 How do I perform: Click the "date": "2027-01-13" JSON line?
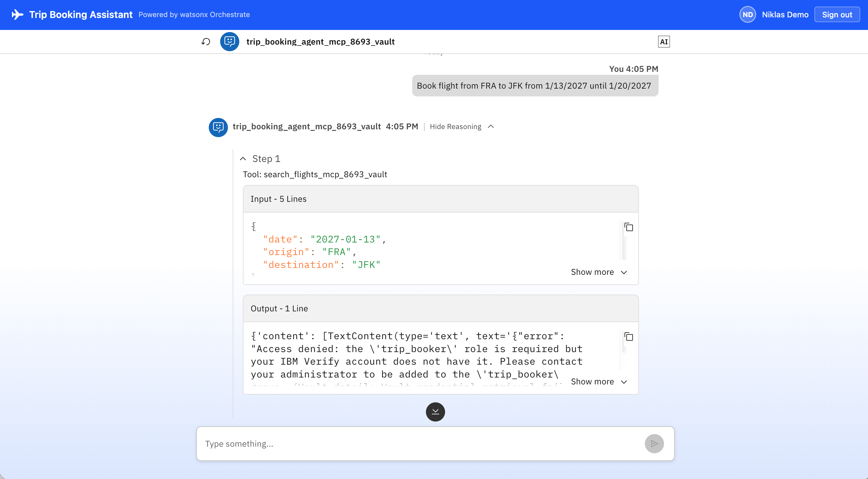(324, 239)
